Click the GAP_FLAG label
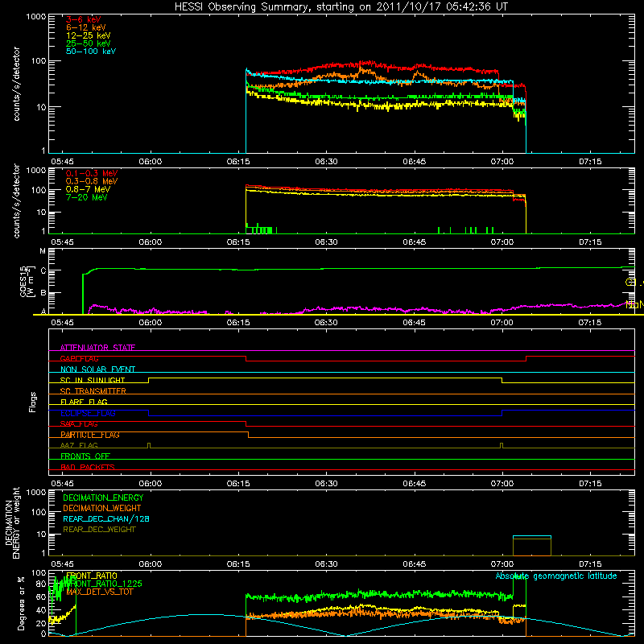 (79, 358)
